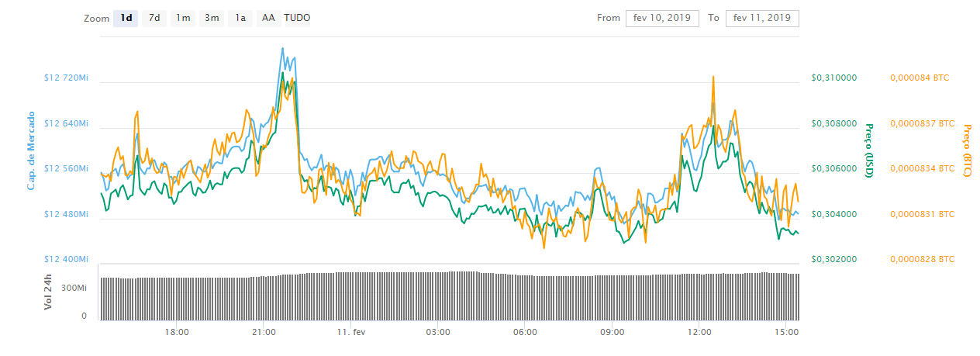The image size is (980, 356).
Task: Click the From label
Action: [609, 18]
